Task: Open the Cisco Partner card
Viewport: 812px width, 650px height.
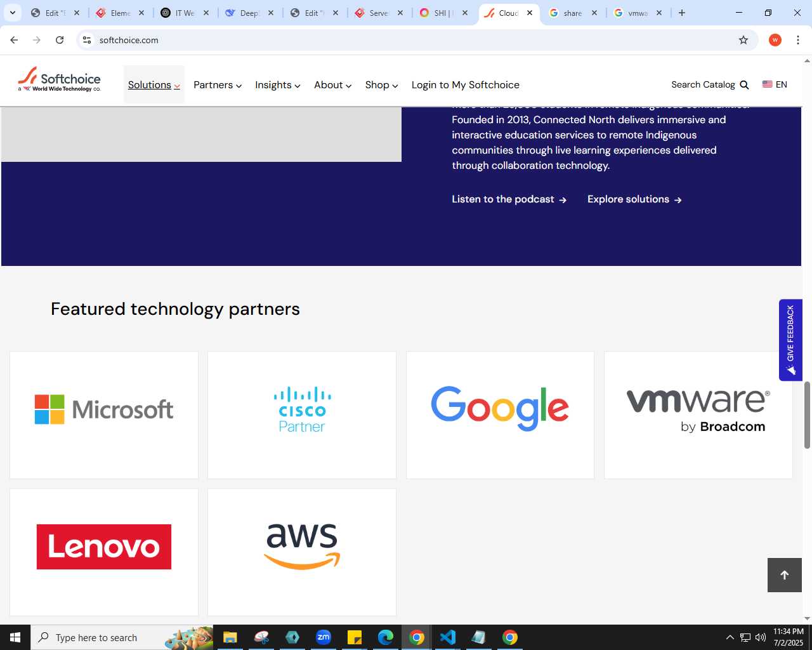Action: [302, 415]
